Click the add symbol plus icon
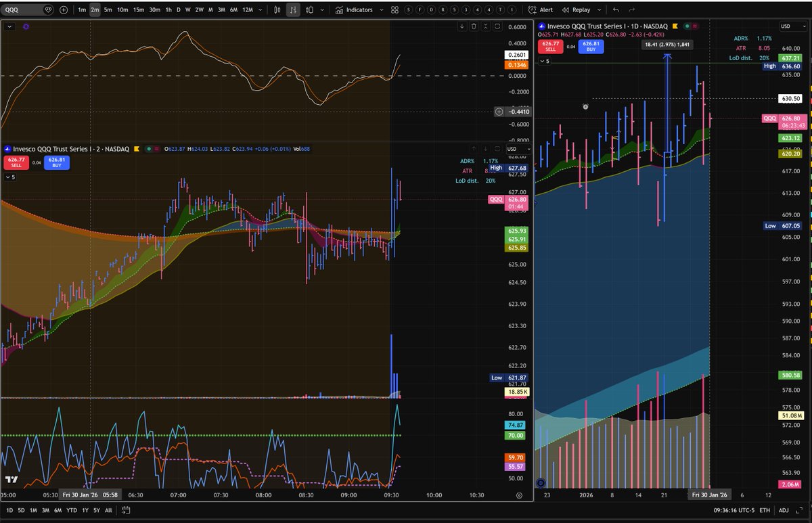The width and height of the screenshot is (812, 523). pos(64,10)
